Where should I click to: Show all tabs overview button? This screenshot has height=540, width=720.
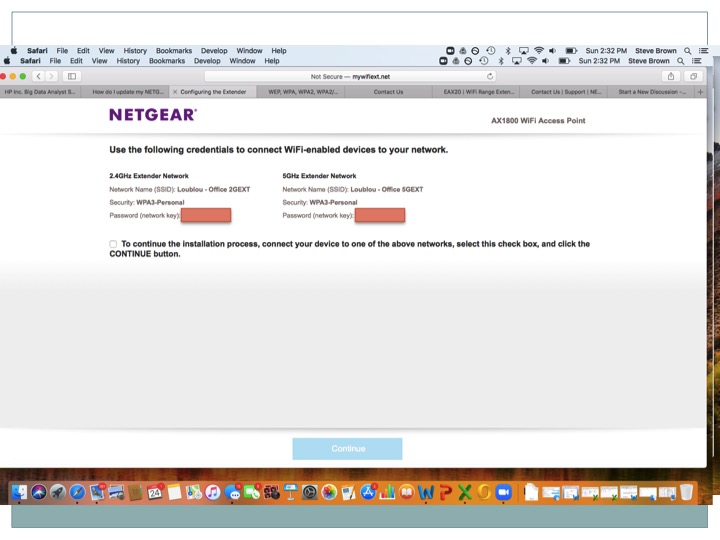(x=693, y=76)
